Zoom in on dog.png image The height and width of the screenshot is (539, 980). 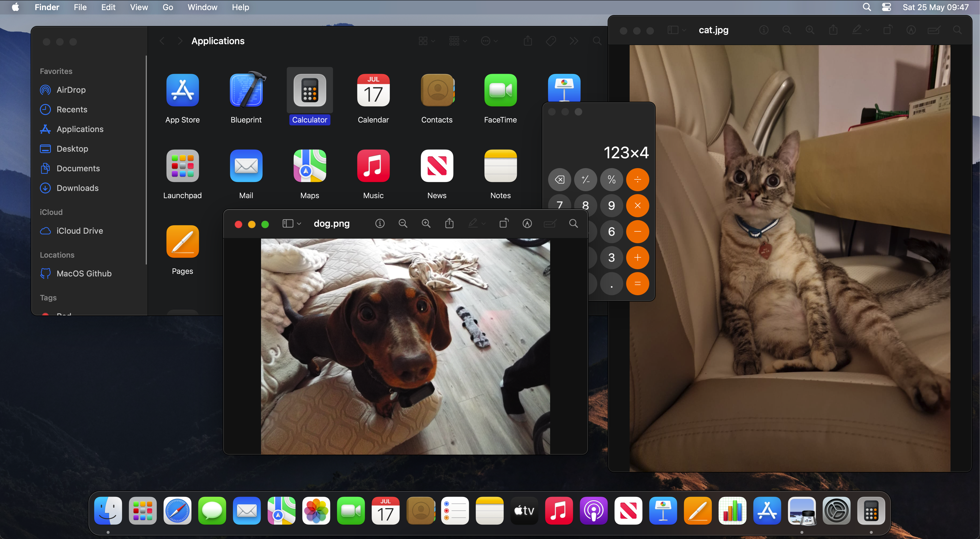coord(426,224)
